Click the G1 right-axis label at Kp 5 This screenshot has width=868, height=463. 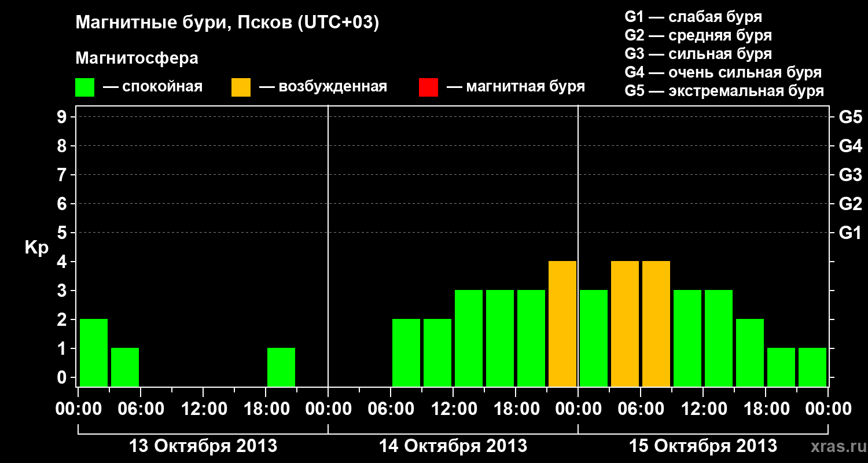[851, 233]
